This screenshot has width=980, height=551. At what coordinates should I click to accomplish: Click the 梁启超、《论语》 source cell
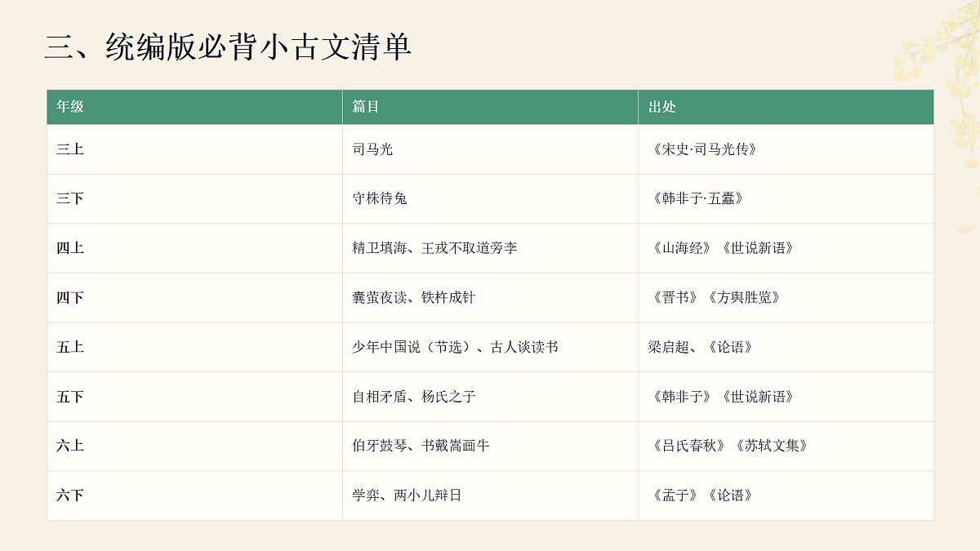[786, 347]
